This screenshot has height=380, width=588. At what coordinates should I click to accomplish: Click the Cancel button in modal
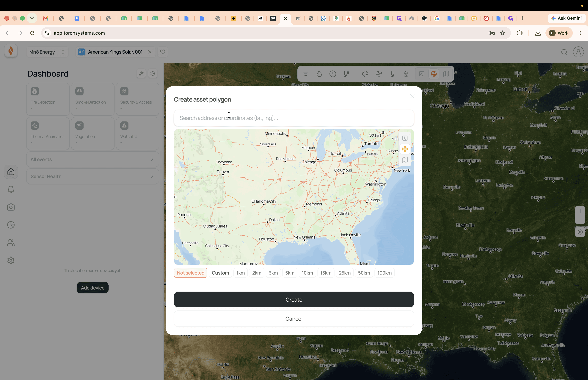[x=294, y=319]
